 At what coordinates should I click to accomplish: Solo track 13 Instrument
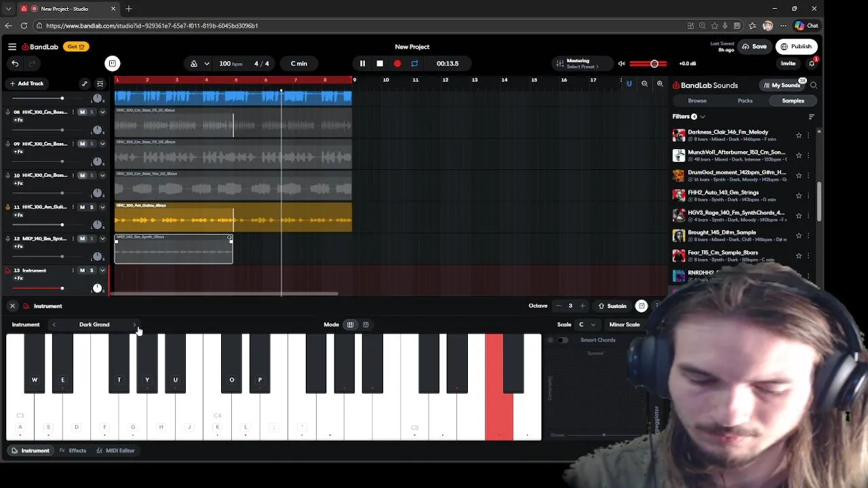(92, 270)
